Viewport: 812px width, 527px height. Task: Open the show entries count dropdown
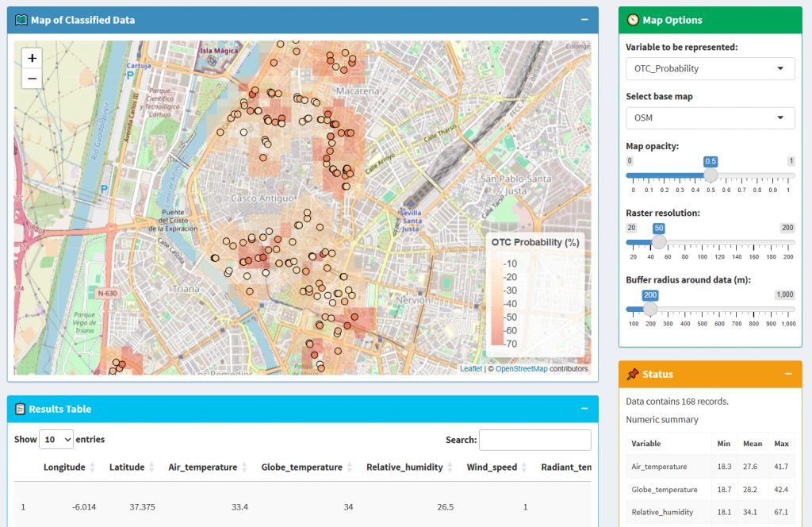click(56, 440)
